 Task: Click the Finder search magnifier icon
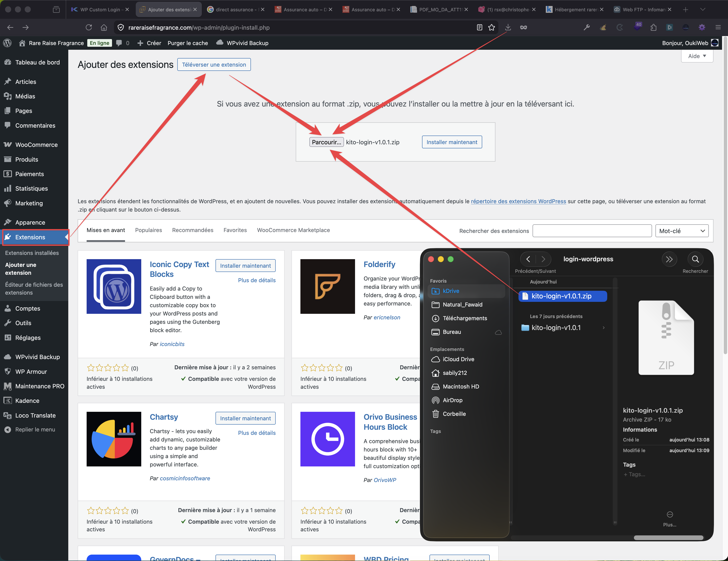click(x=695, y=259)
